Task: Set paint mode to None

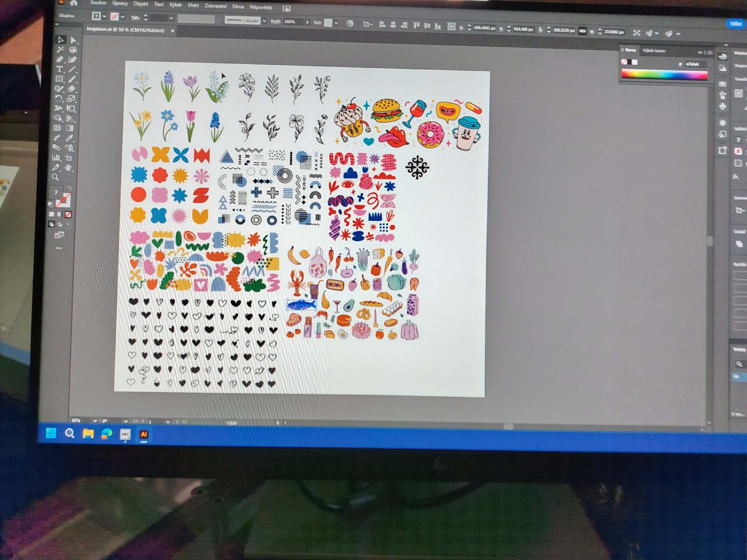Action: pyautogui.click(x=68, y=214)
